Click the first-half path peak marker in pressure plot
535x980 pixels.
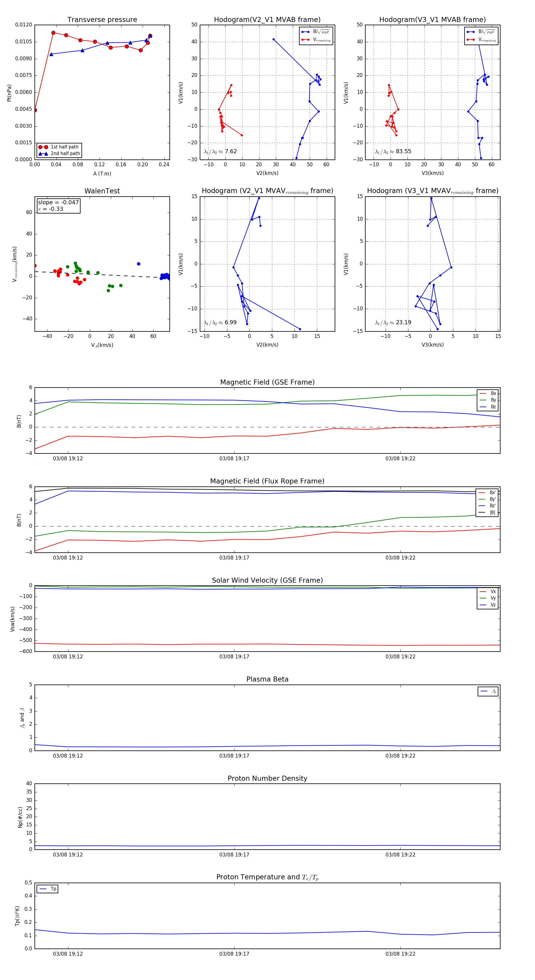coord(53,33)
